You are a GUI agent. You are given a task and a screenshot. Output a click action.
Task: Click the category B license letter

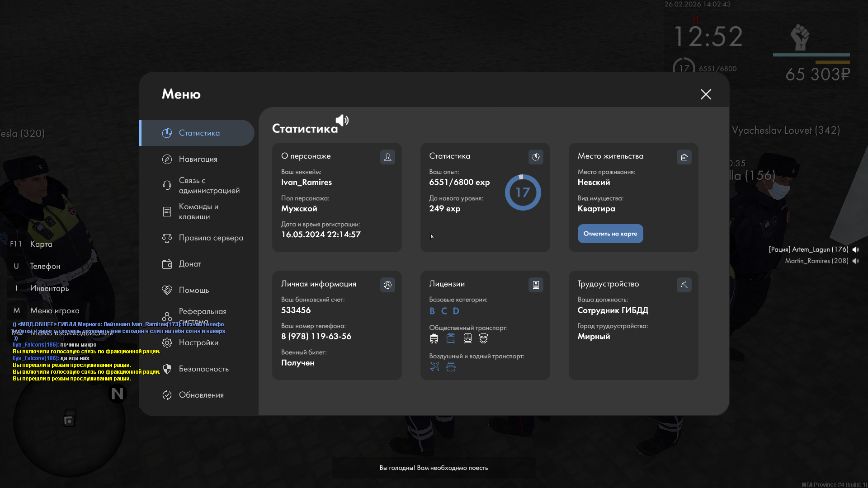click(x=432, y=311)
